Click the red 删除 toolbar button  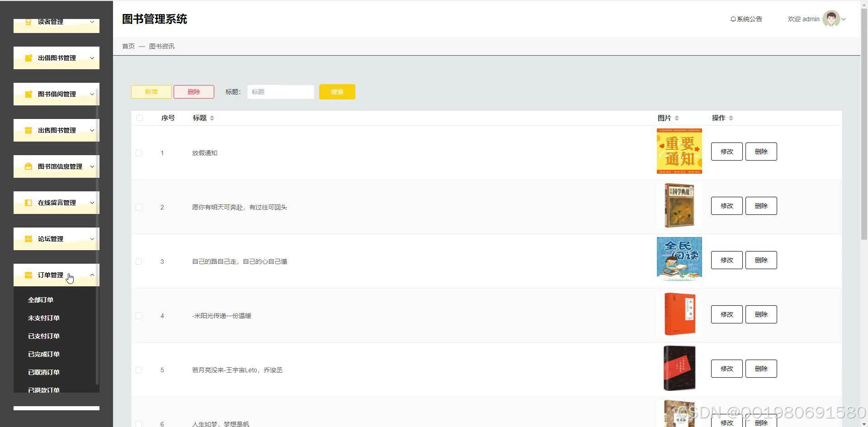click(194, 92)
